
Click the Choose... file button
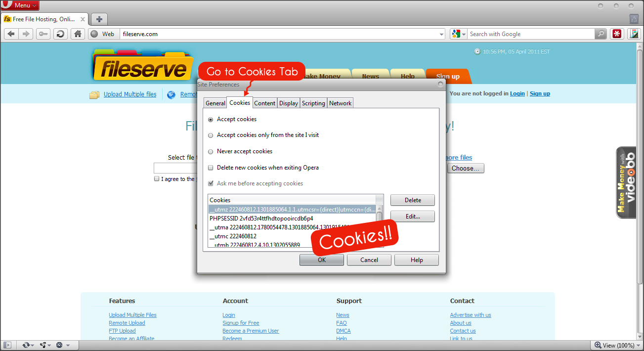(466, 169)
